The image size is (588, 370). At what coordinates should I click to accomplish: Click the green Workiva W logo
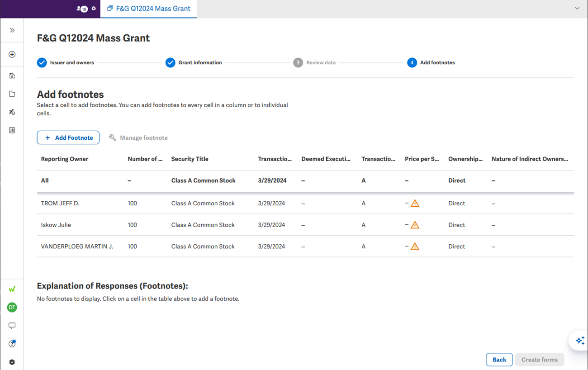[x=12, y=289]
